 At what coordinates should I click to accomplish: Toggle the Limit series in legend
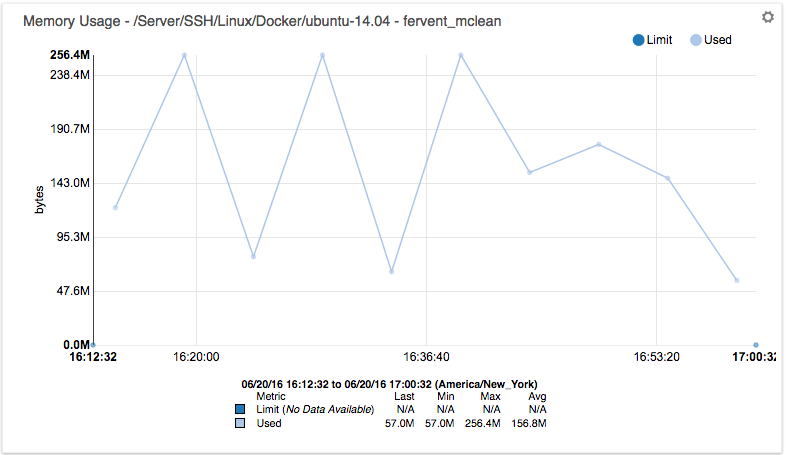click(x=652, y=40)
